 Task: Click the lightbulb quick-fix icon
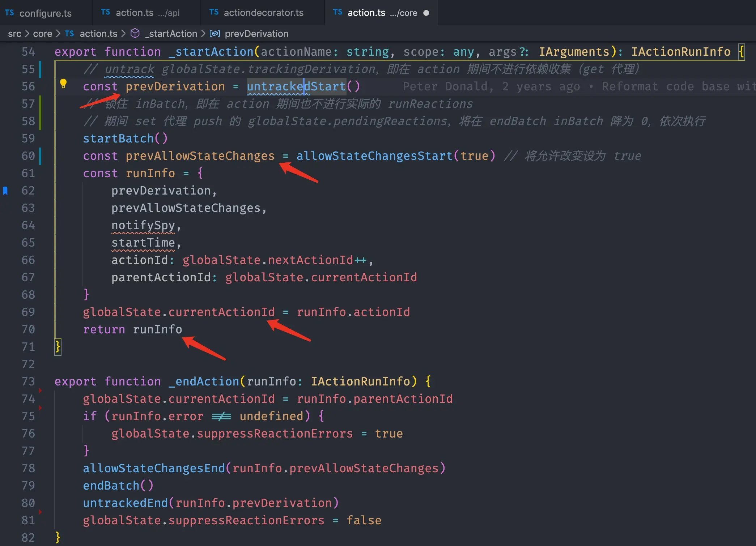pyautogui.click(x=63, y=84)
